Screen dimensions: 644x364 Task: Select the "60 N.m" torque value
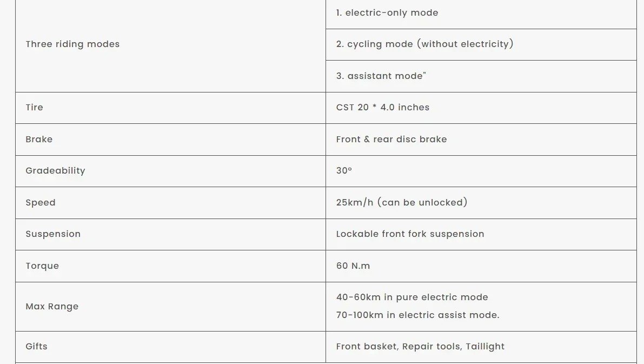pyautogui.click(x=353, y=266)
